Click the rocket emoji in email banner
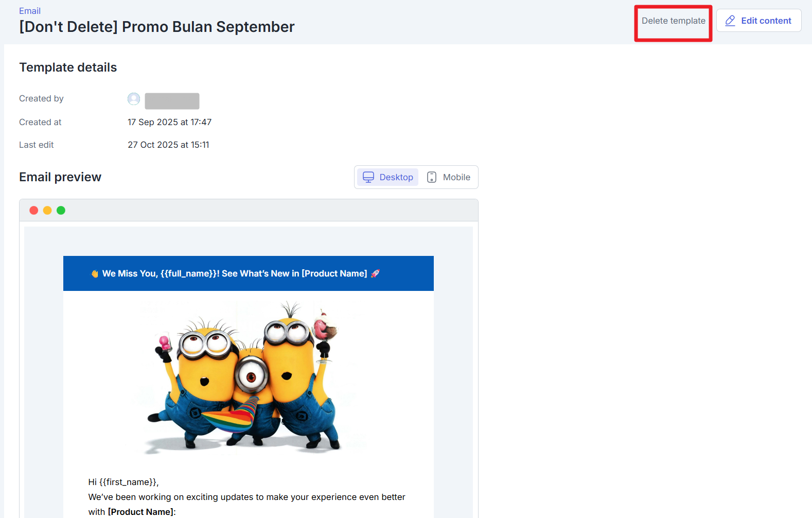Viewport: 812px width, 518px height. tap(375, 273)
